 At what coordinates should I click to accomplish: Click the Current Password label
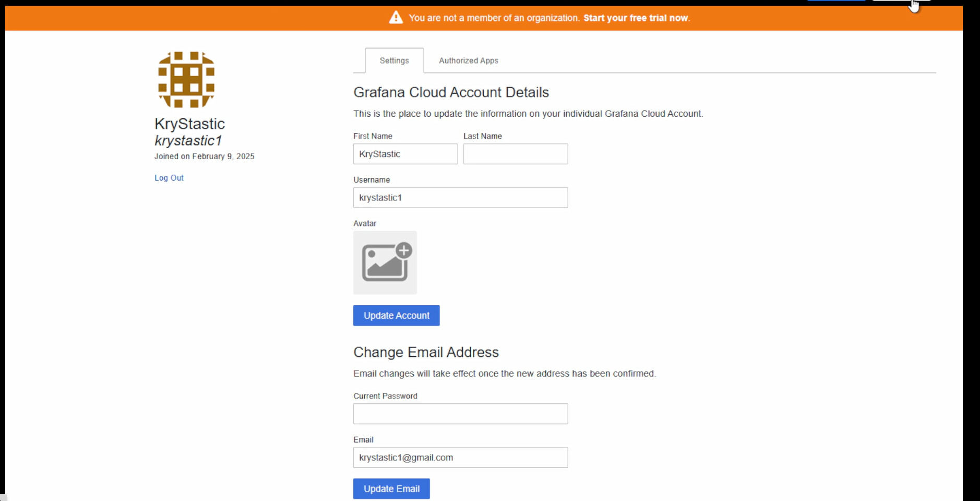pos(385,396)
